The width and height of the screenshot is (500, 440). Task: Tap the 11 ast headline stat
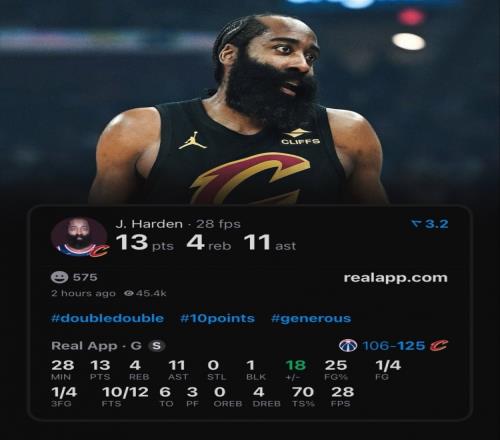point(270,243)
